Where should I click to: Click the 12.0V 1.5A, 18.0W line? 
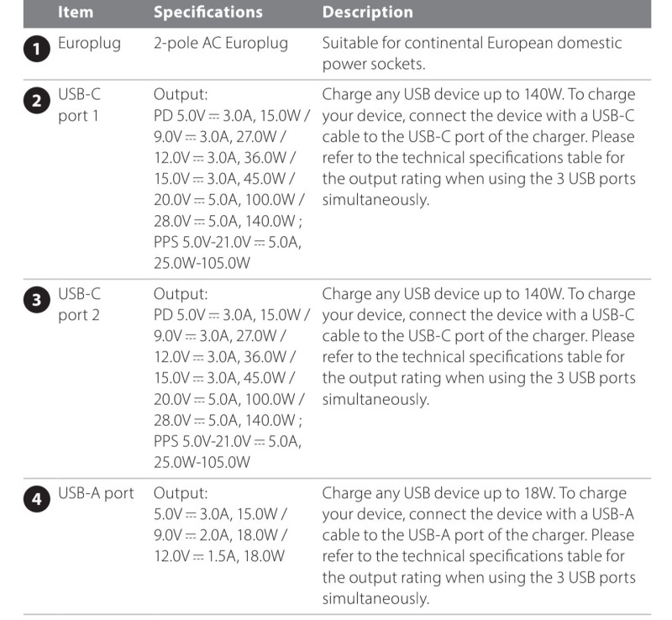(x=219, y=555)
